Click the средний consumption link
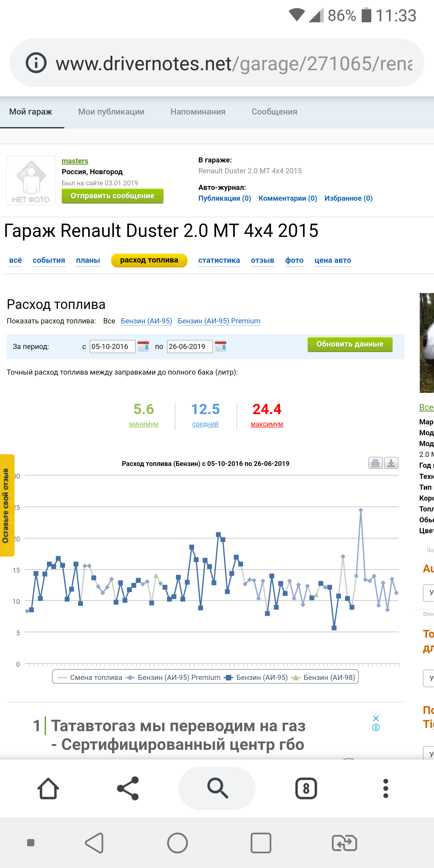Screen dimensions: 434x868 [205, 424]
